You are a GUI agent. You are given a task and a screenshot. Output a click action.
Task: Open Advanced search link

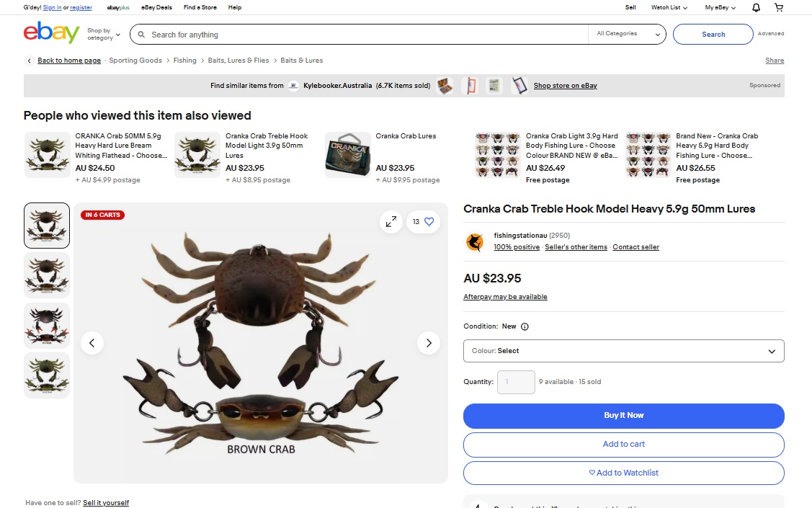pos(771,34)
